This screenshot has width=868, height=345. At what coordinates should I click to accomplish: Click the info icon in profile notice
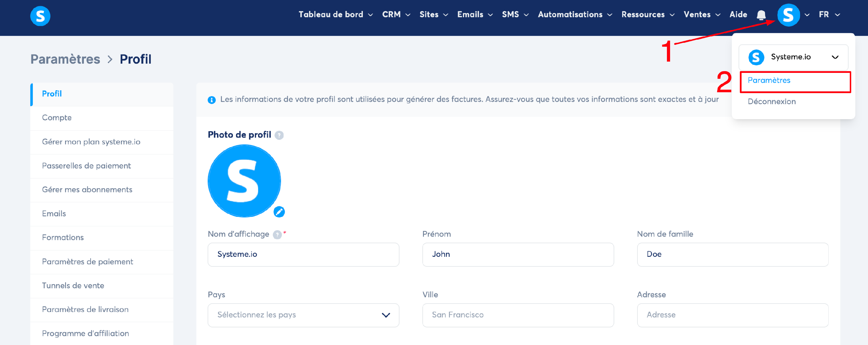212,100
